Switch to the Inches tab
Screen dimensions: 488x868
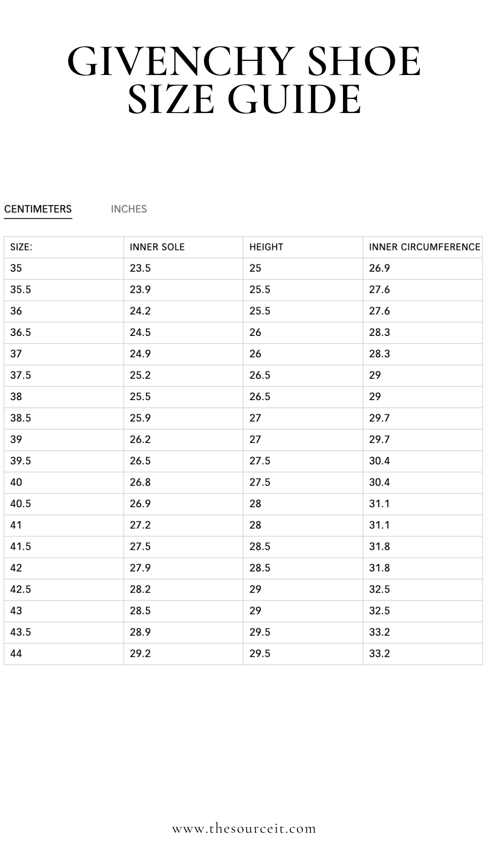[x=129, y=209]
